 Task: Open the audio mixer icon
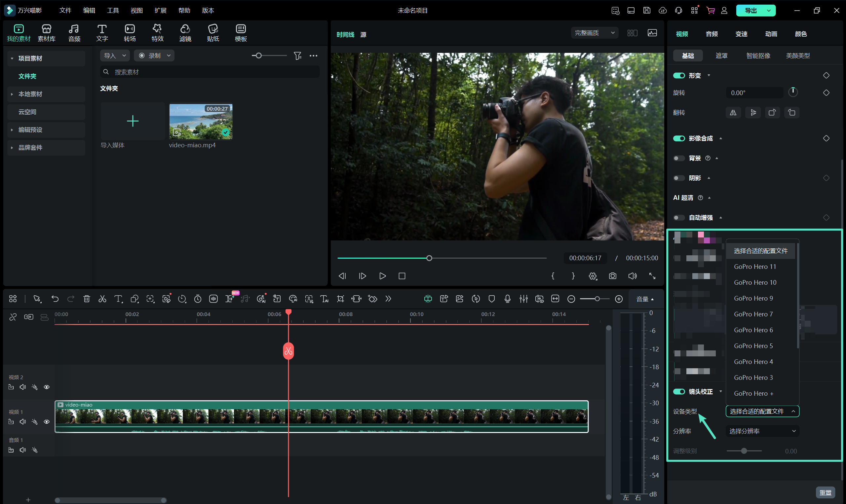(x=523, y=299)
